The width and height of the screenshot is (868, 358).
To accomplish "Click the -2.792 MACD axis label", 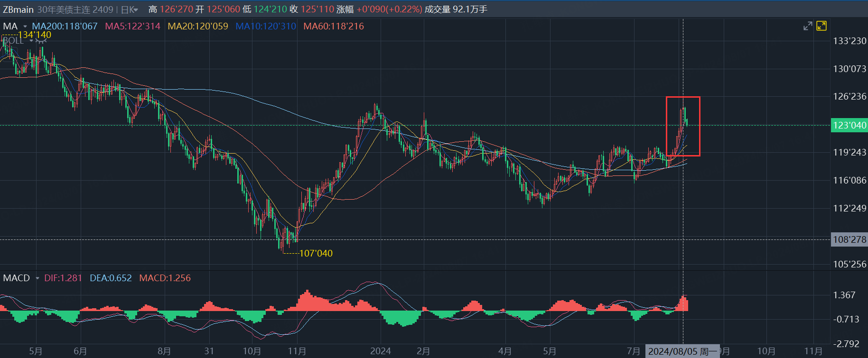I will click(x=846, y=344).
